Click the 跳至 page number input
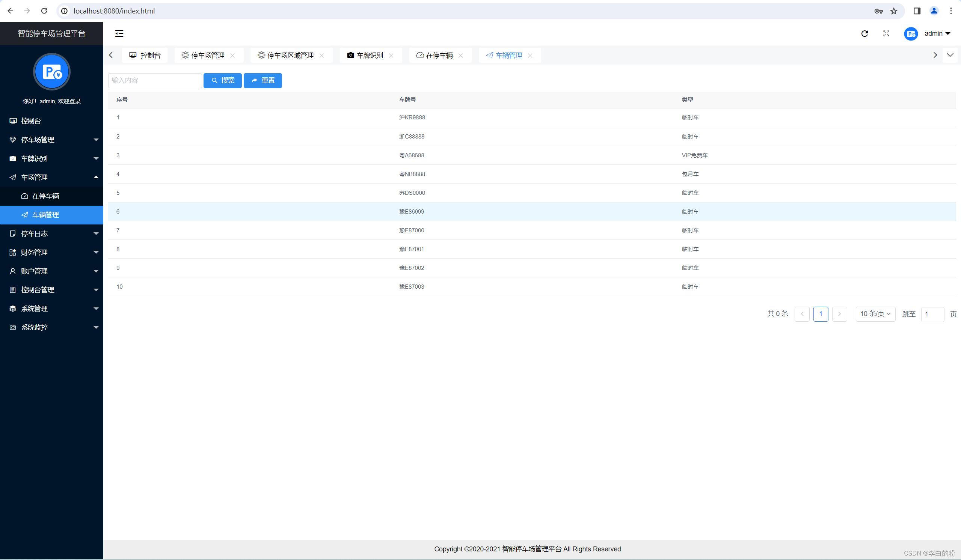 point(932,314)
